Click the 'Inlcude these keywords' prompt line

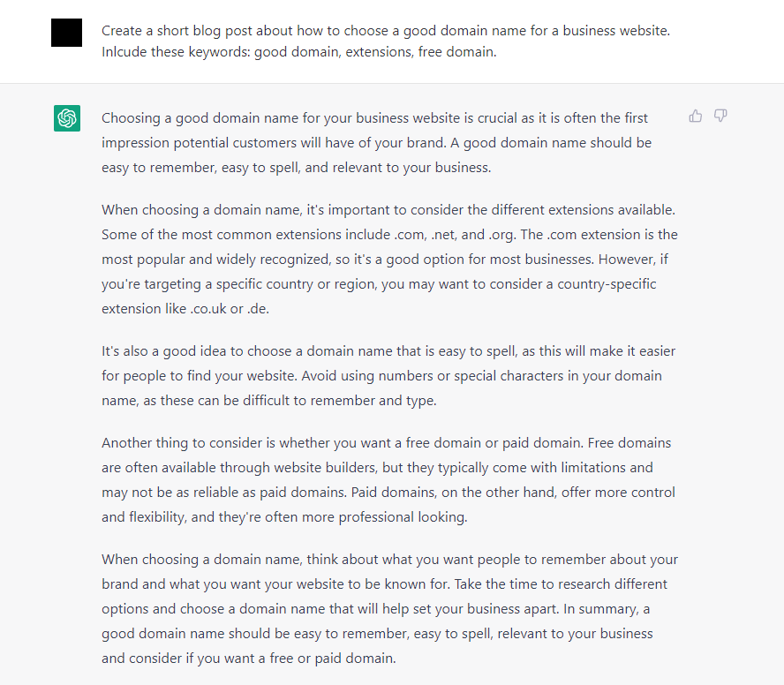coord(299,52)
